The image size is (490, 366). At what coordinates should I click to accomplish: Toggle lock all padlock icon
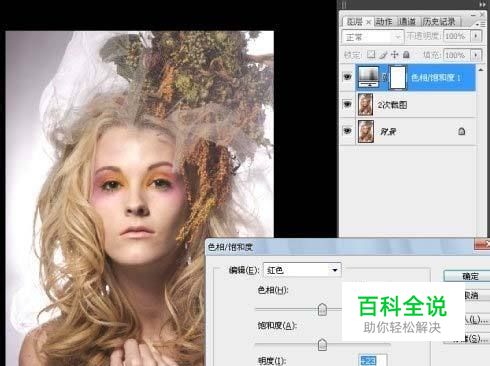[x=406, y=54]
